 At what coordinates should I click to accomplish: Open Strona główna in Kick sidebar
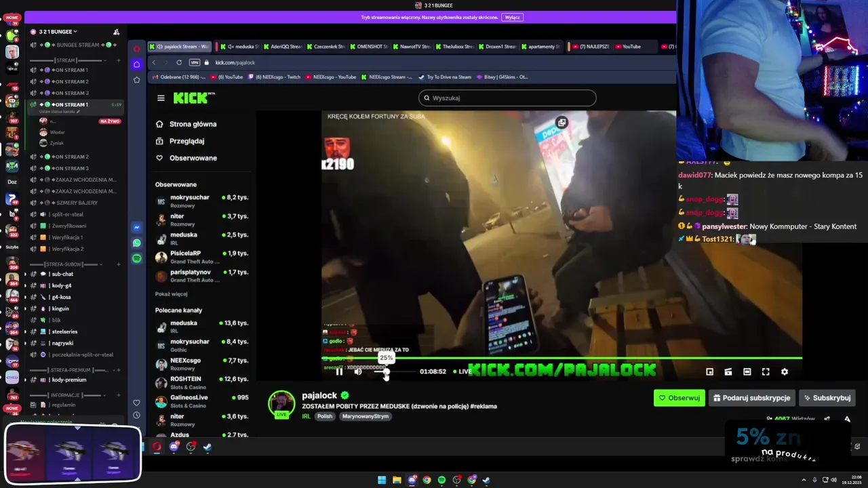186,124
